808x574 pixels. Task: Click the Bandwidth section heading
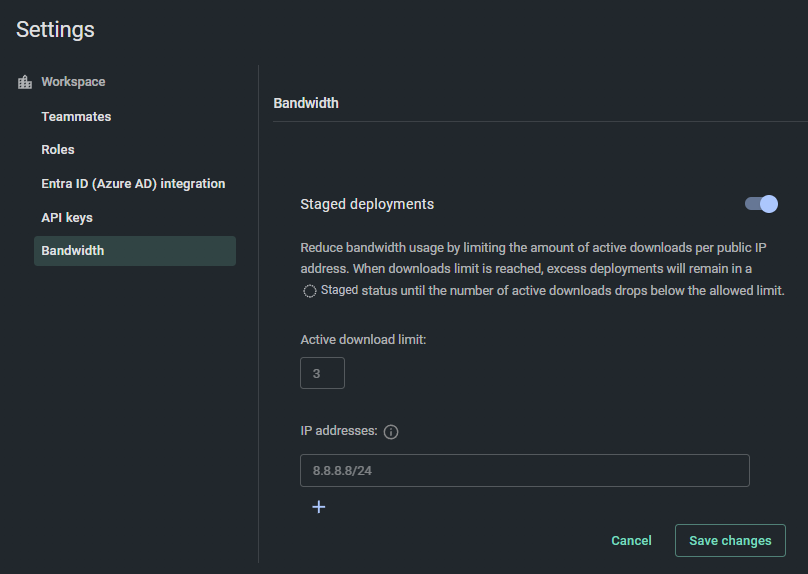pos(306,103)
